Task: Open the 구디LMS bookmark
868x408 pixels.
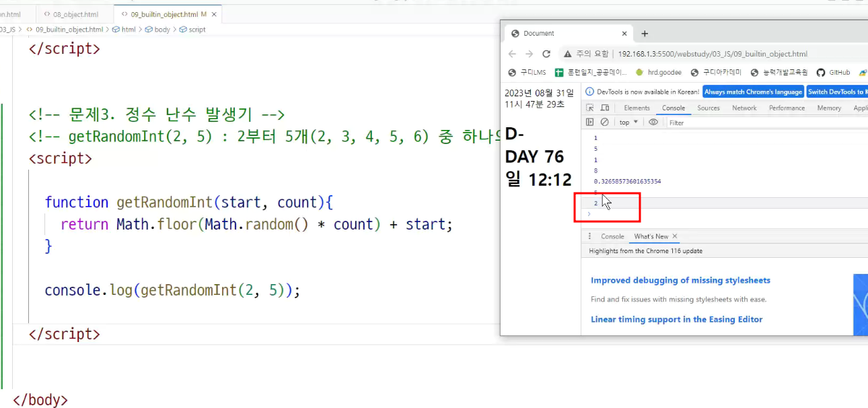Action: coord(527,73)
